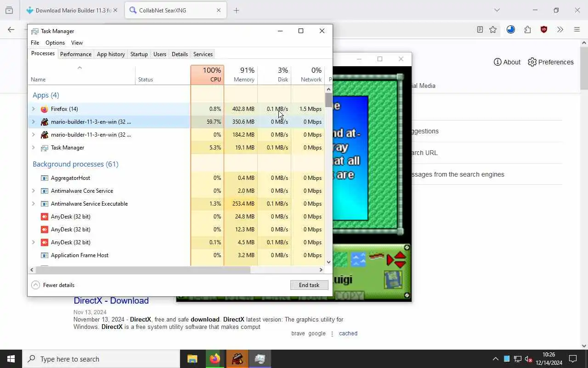Expand the highlighted mario-builder process at 59.7% CPU
The image size is (588, 368).
point(34,122)
